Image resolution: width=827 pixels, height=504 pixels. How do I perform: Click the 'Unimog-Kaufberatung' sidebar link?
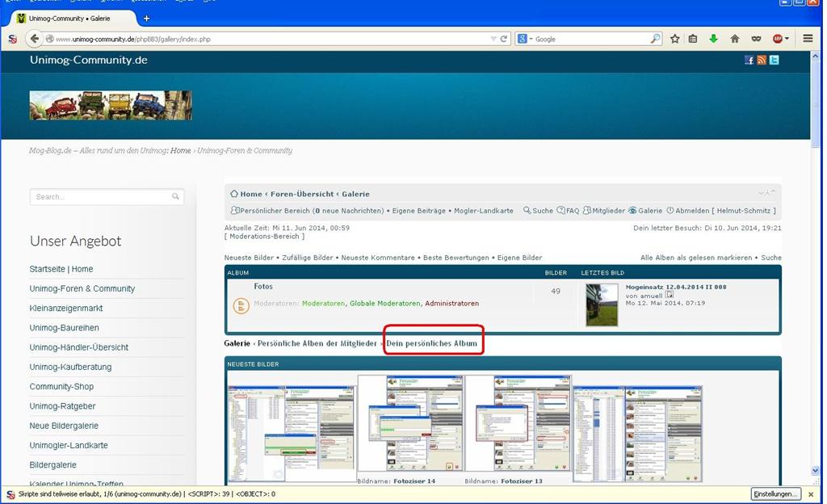(x=70, y=367)
